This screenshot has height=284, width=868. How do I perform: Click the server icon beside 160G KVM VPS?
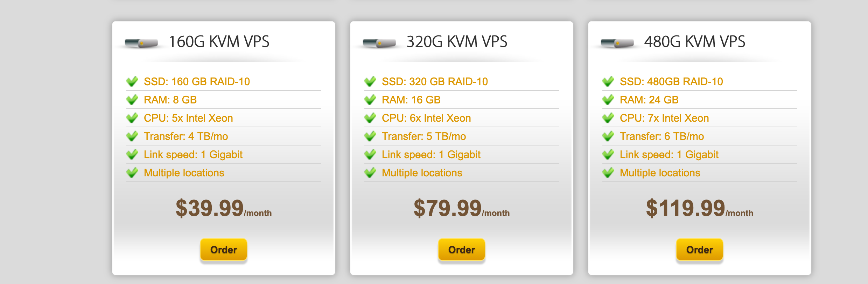141,43
